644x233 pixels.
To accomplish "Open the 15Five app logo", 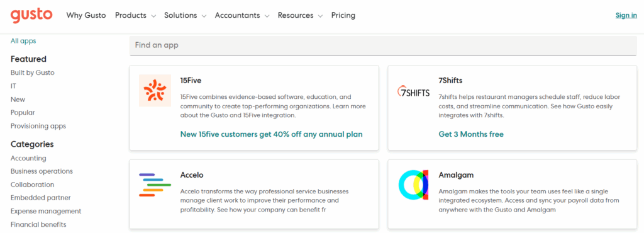I will pos(155,91).
